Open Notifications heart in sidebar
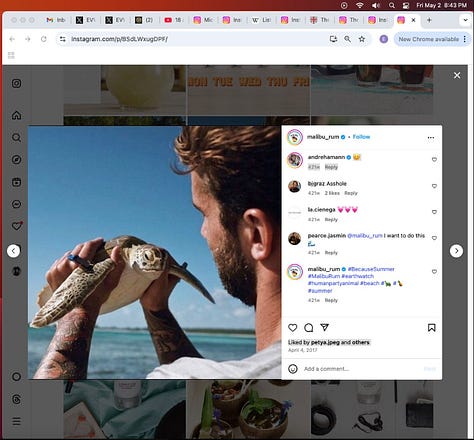The width and height of the screenshot is (474, 440). pyautogui.click(x=16, y=226)
